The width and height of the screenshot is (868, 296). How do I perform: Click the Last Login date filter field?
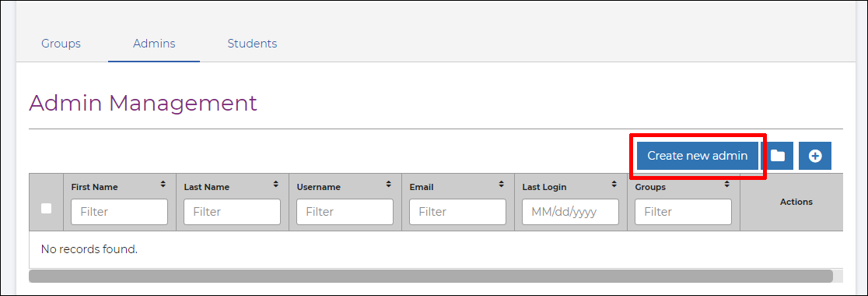(x=571, y=212)
